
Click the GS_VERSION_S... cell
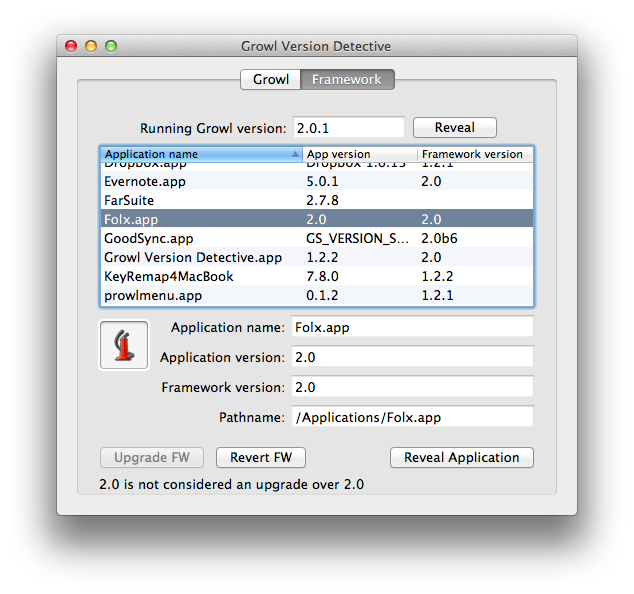click(x=357, y=238)
